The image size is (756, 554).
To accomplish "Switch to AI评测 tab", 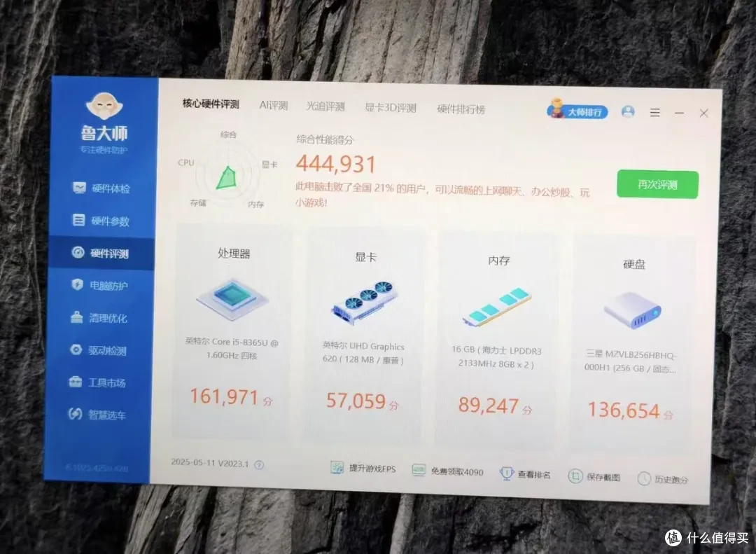I will [x=274, y=105].
